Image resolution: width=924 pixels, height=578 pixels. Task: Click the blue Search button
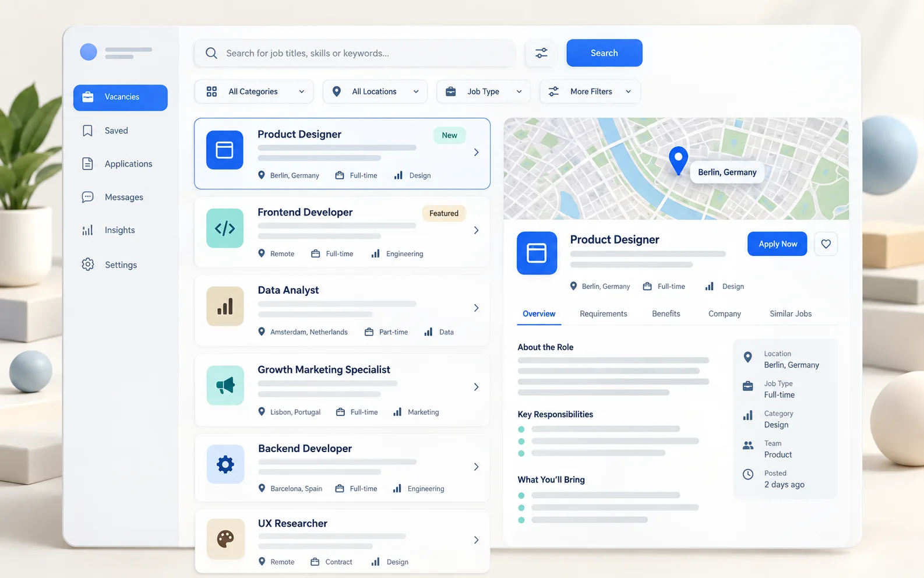coord(604,53)
